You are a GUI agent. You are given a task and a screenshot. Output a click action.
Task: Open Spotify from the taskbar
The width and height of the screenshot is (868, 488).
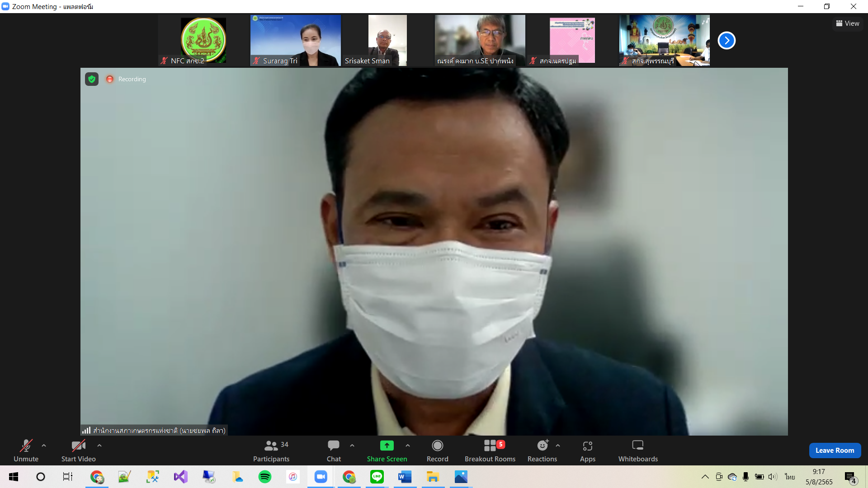tap(265, 477)
